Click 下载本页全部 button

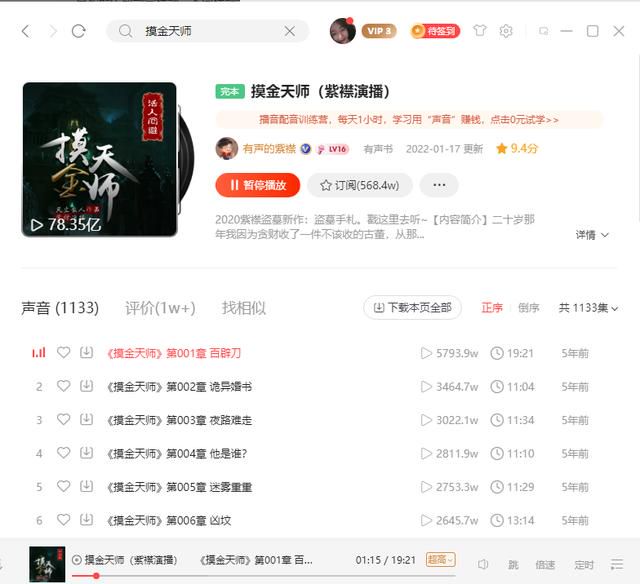point(413,307)
